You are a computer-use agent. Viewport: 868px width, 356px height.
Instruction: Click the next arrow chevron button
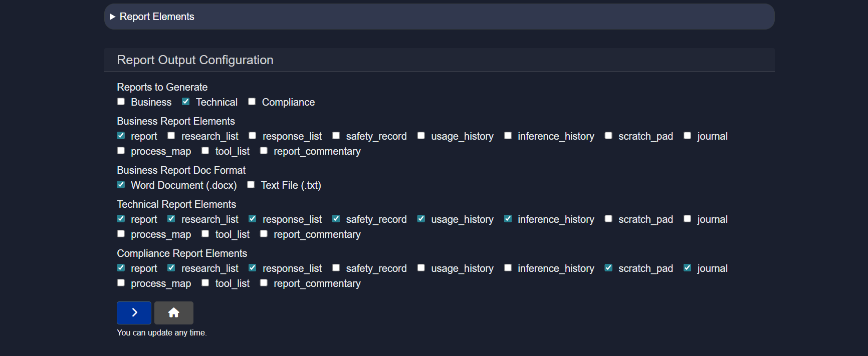[x=134, y=313]
